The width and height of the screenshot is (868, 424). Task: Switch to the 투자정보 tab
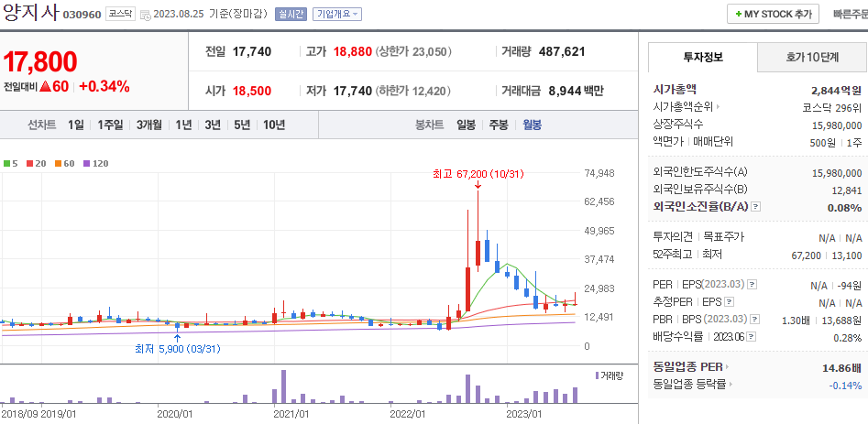[703, 57]
